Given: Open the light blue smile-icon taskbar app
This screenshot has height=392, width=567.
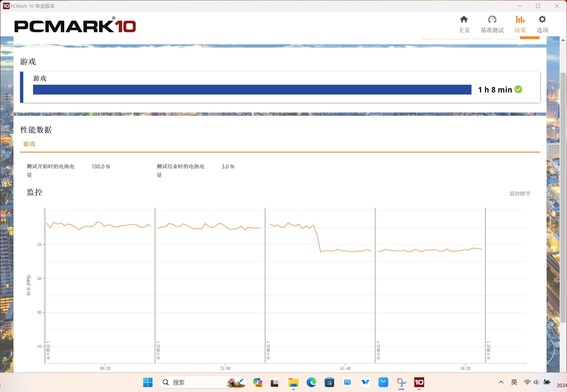Looking at the screenshot, I should tap(383, 382).
